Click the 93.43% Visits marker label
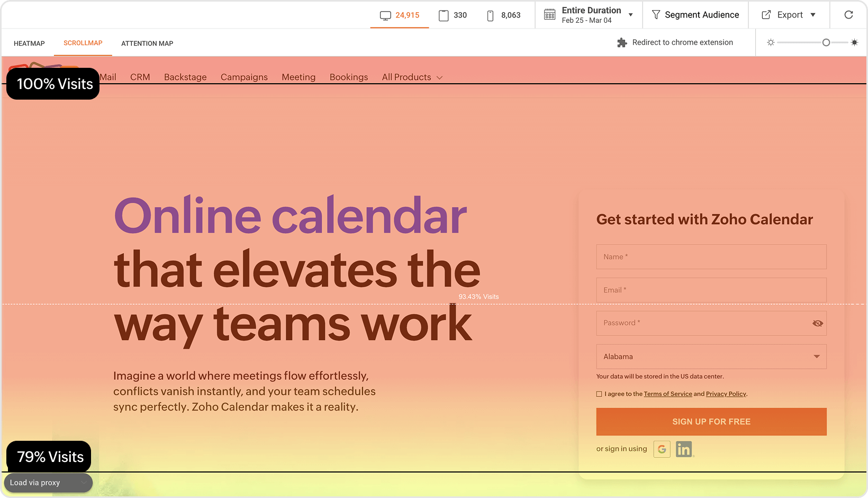Viewport: 868px width, 498px height. tap(479, 297)
